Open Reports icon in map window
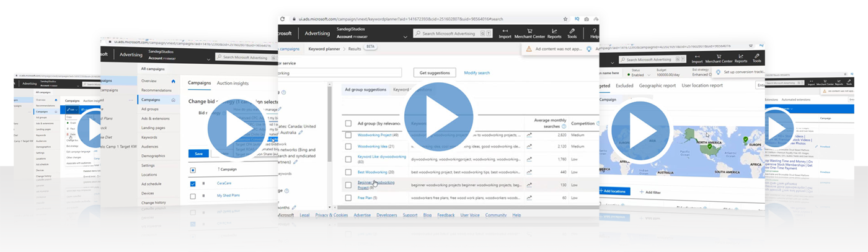Viewport: 868px width, 252px height. 740,58
